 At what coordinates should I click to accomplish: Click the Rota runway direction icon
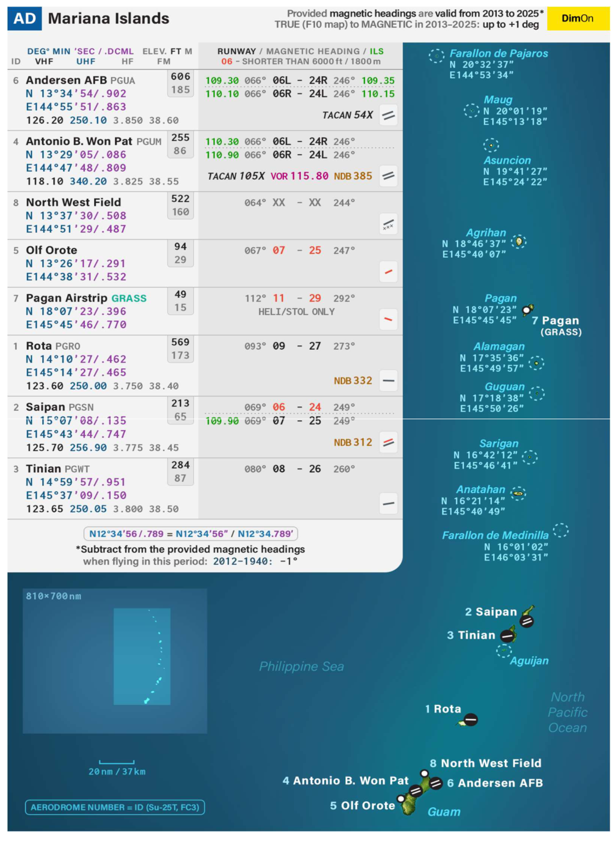coord(388,381)
